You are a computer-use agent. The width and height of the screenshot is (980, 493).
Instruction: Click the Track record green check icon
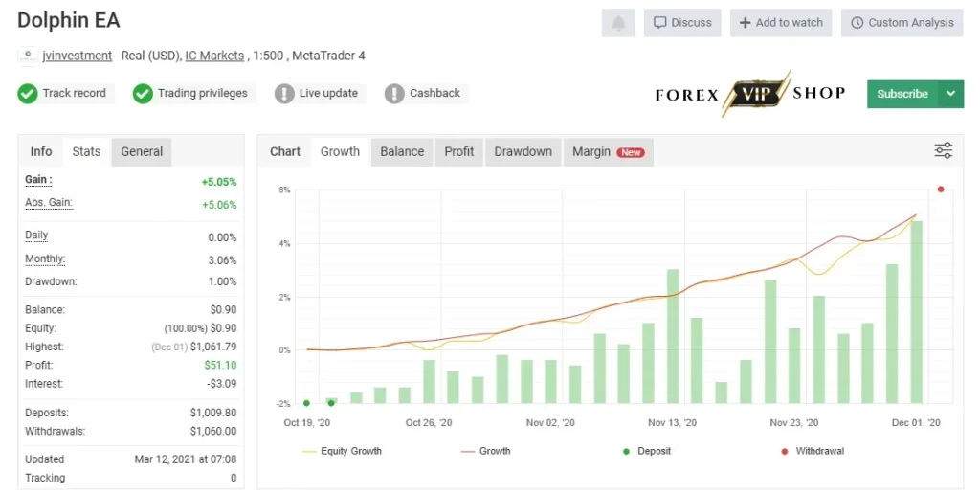pyautogui.click(x=27, y=94)
